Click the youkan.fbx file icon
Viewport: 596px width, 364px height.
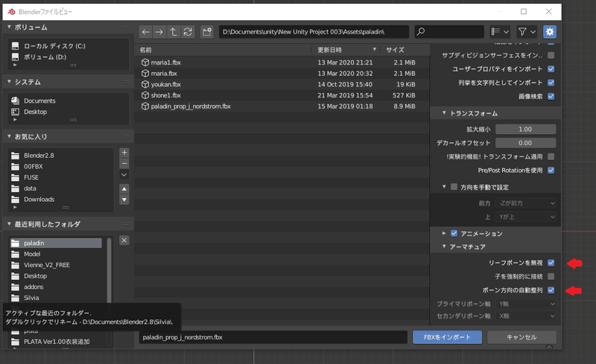coord(145,84)
